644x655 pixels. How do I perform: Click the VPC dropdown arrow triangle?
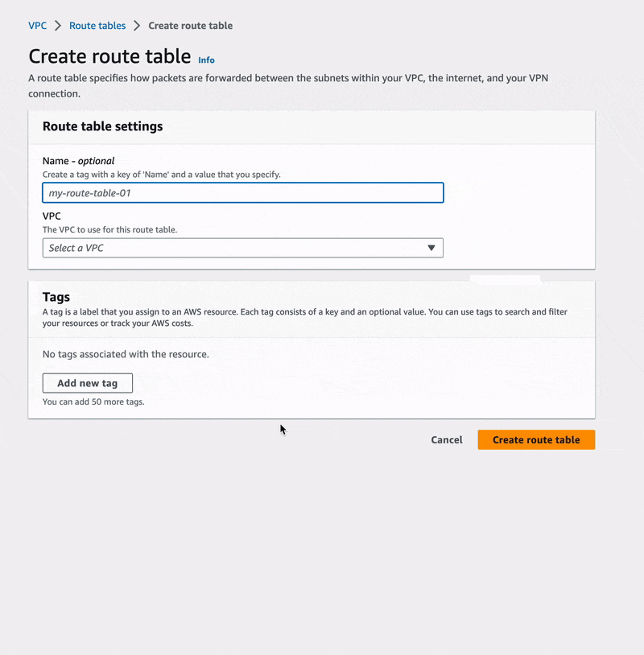click(431, 248)
